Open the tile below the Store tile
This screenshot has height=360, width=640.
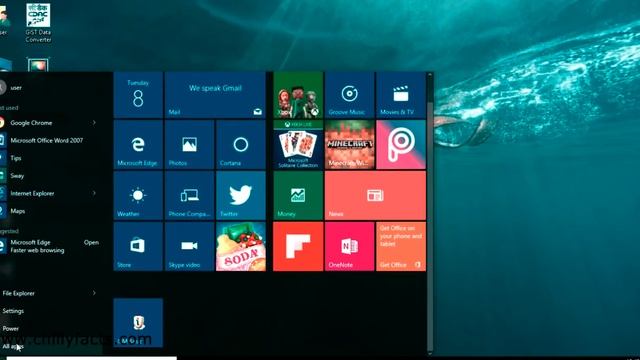tap(138, 323)
